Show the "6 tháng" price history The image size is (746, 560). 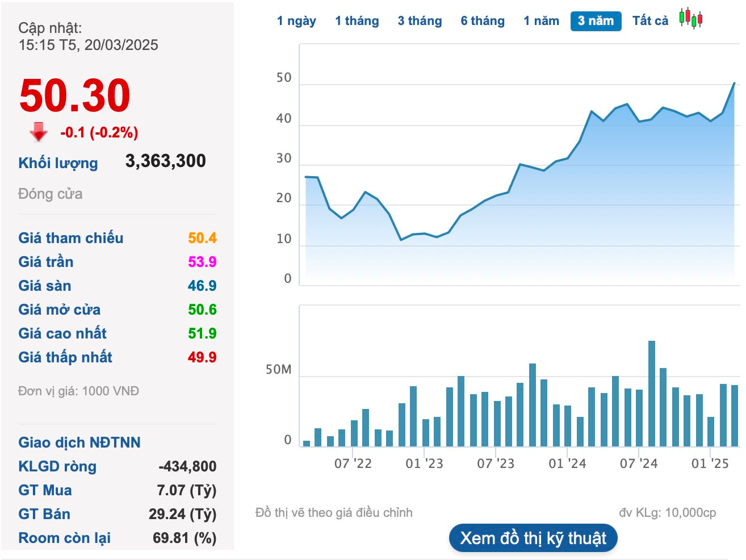click(x=483, y=21)
